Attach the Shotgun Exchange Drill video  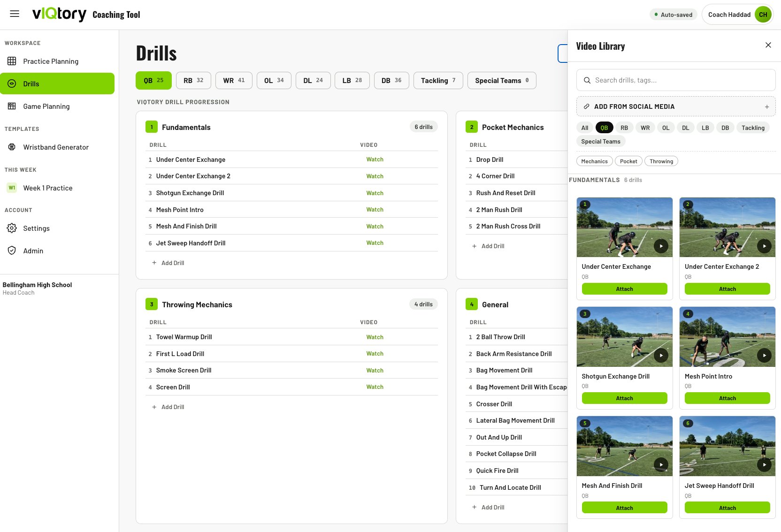[x=624, y=398]
